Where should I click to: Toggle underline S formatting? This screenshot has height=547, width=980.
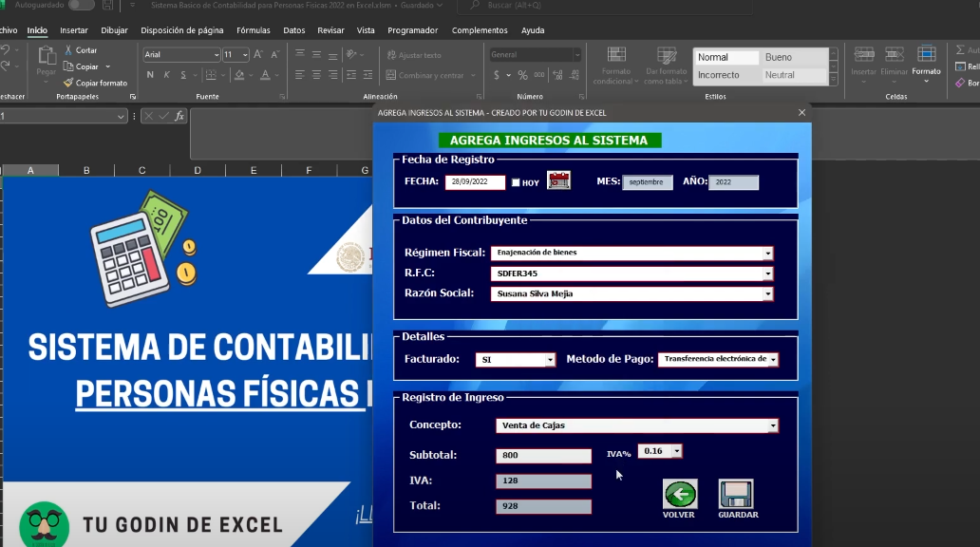pyautogui.click(x=183, y=75)
